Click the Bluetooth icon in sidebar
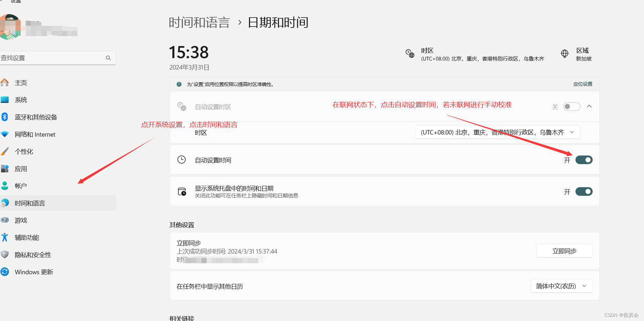 click(4, 117)
